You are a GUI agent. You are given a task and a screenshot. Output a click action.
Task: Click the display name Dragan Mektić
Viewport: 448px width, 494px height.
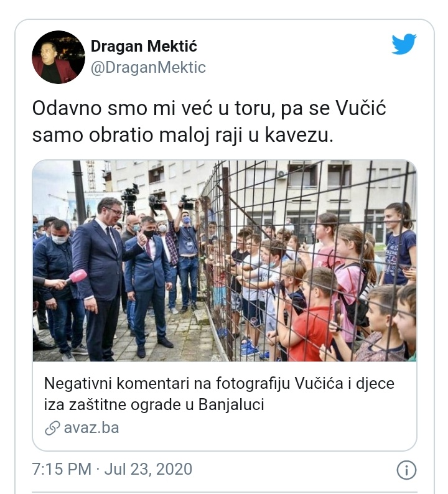pos(144,46)
